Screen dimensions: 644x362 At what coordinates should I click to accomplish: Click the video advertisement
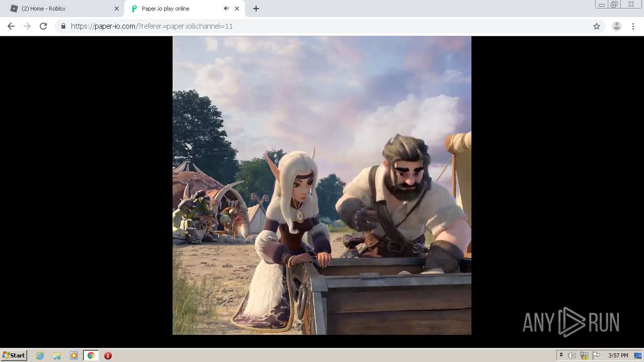tap(322, 186)
